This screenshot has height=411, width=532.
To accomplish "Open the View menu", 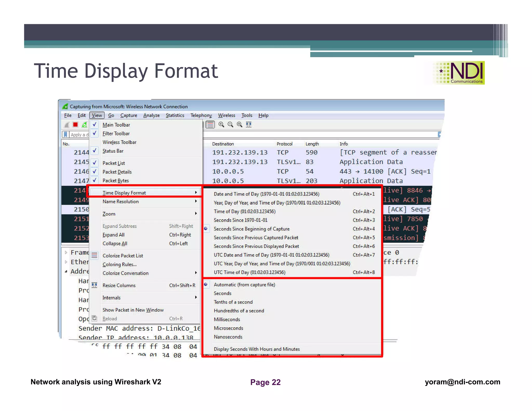I will point(97,115).
